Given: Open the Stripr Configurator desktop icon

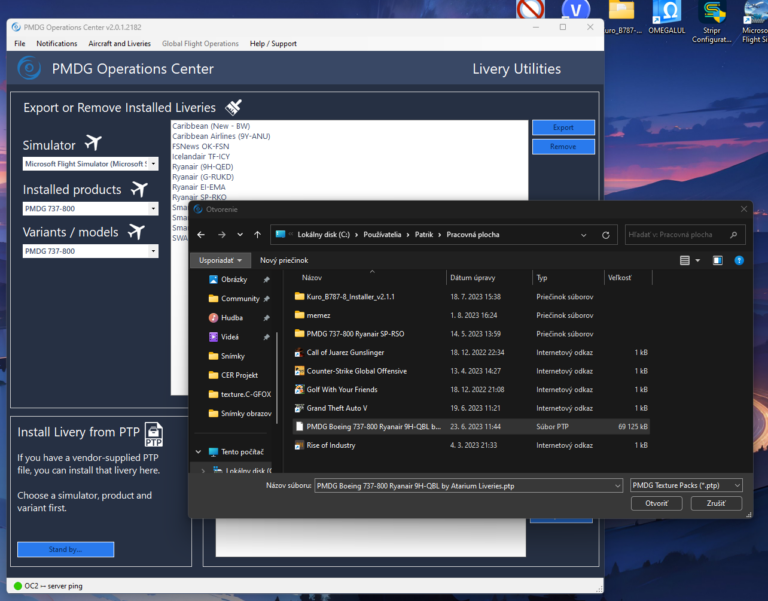Looking at the screenshot, I should (711, 22).
